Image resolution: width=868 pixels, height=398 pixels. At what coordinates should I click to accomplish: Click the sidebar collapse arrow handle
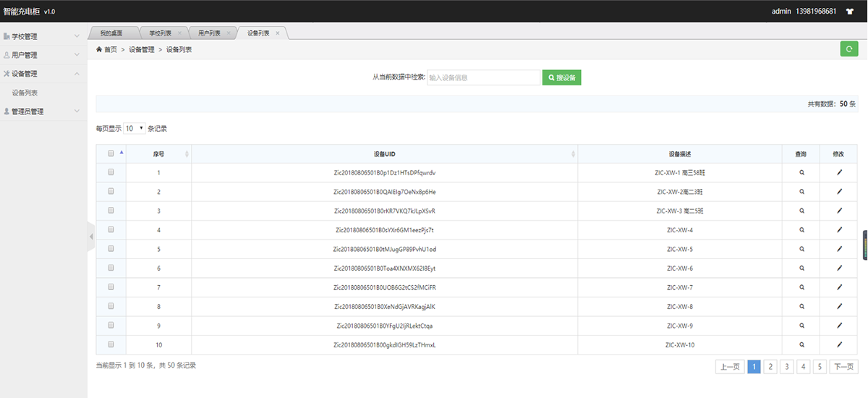pyautogui.click(x=91, y=237)
